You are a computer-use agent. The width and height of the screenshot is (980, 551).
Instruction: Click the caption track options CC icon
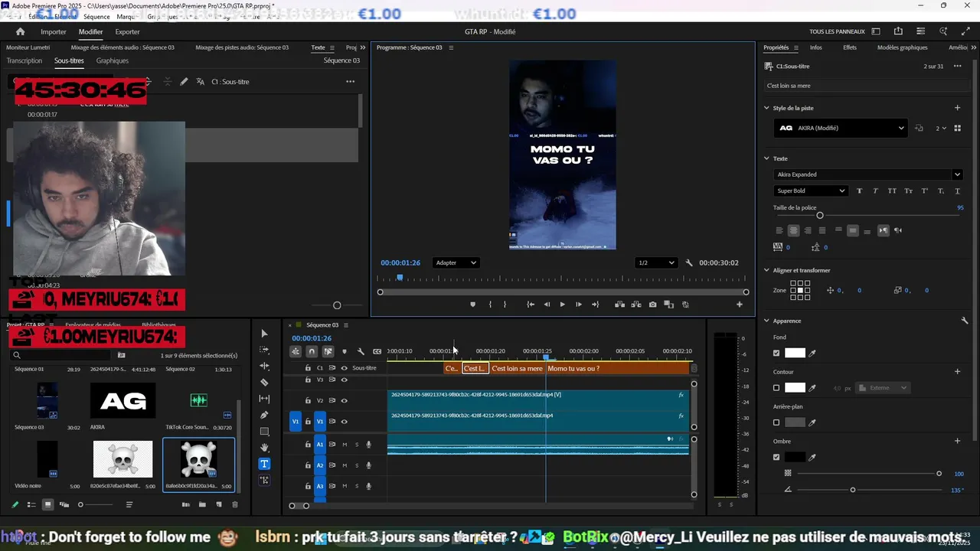[x=377, y=351]
